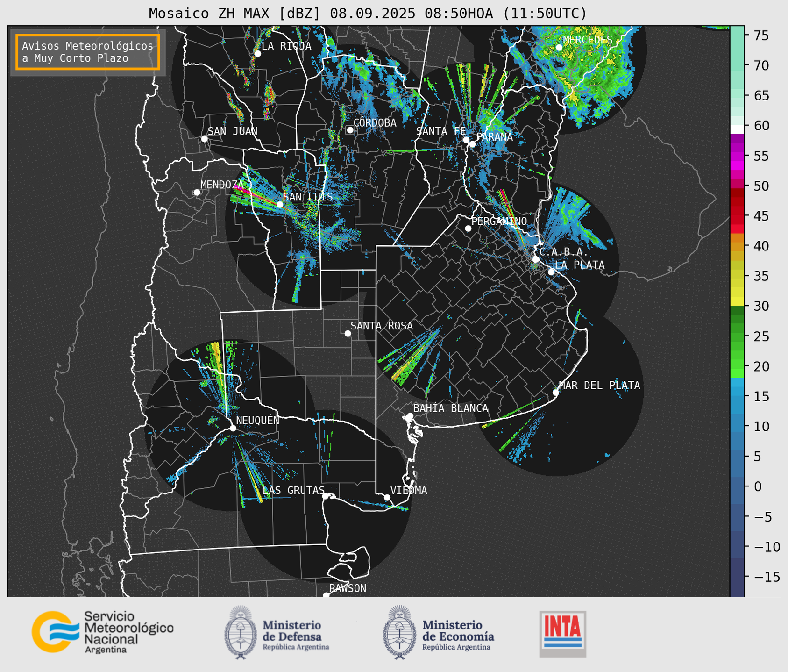Click the magenta 55 dBZ band on color scale
This screenshot has width=788, height=672.
point(737,157)
